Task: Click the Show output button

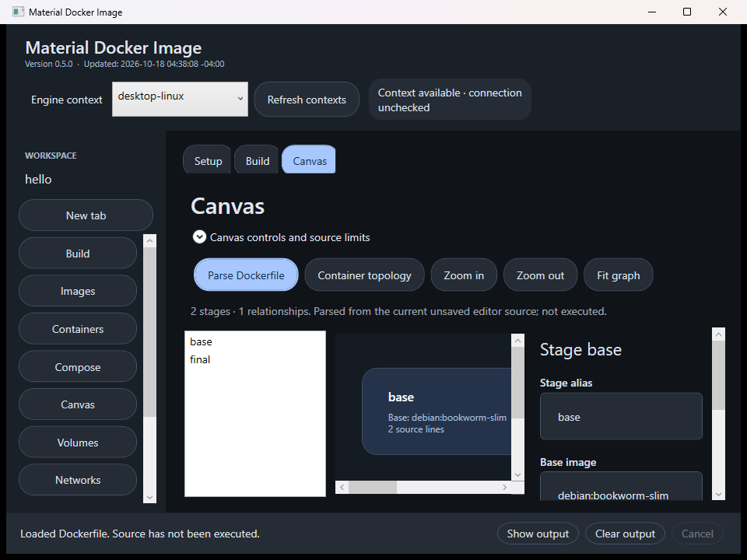Action: (x=538, y=534)
